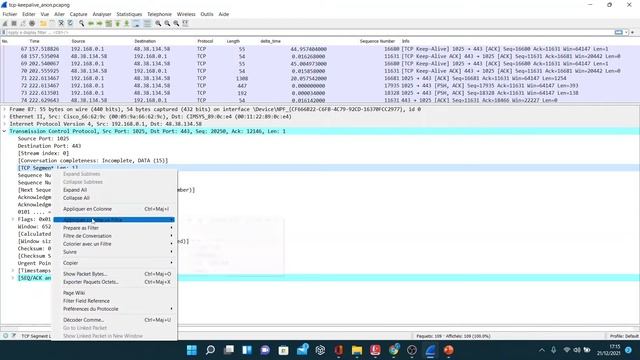Add a filter button using the plus icon
The image size is (640, 360).
633,32
